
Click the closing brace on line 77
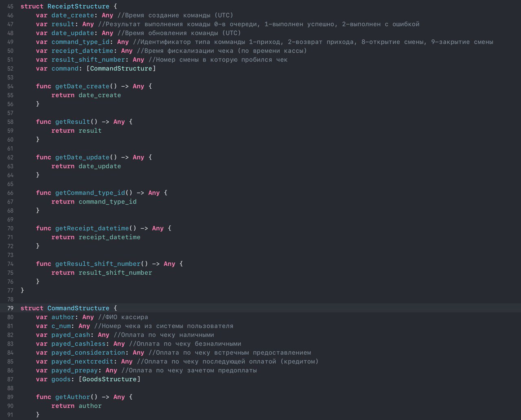pyautogui.click(x=22, y=291)
